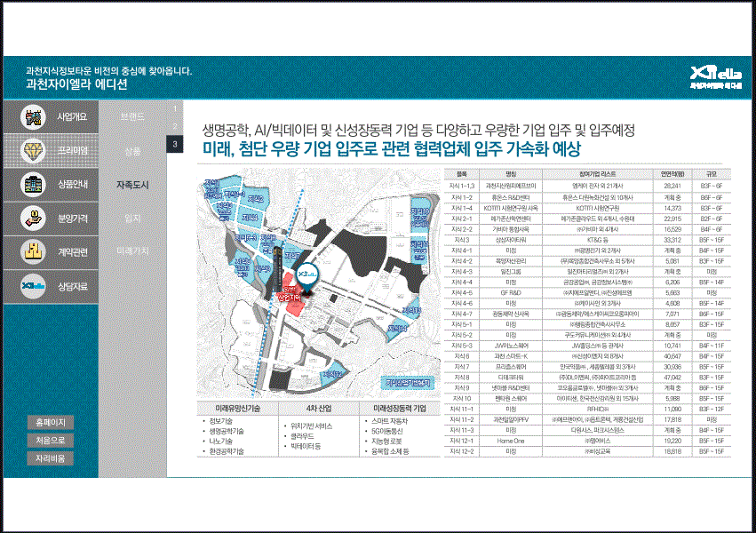
Task: Click the Xiella logo in the header
Action: 715,78
